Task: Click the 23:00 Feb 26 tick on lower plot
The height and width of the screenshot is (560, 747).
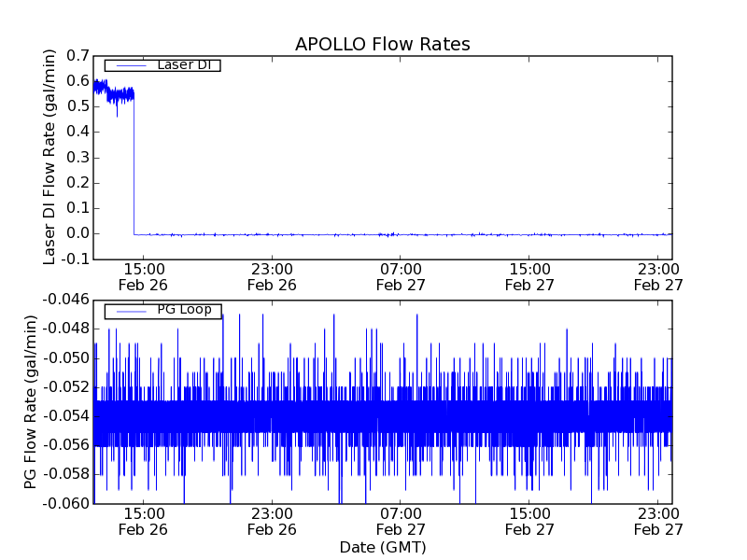Action: pyautogui.click(x=272, y=521)
